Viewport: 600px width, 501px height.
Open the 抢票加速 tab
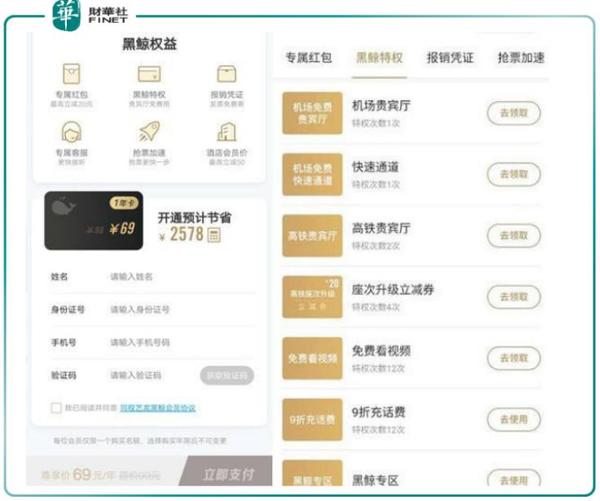pyautogui.click(x=521, y=58)
